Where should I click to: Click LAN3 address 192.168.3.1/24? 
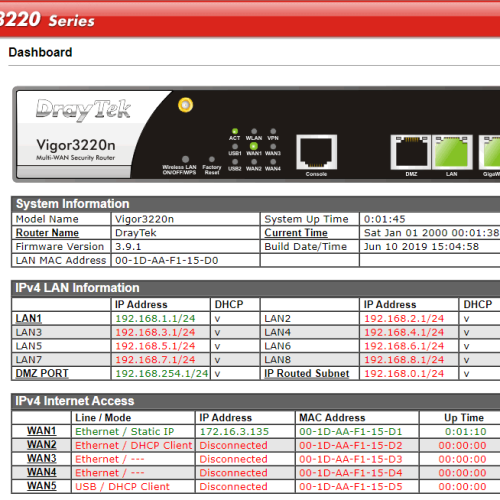[x=155, y=332]
